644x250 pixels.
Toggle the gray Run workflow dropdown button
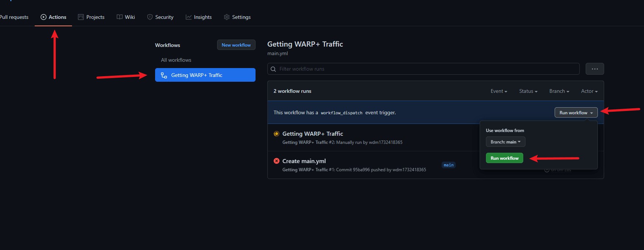(x=576, y=113)
